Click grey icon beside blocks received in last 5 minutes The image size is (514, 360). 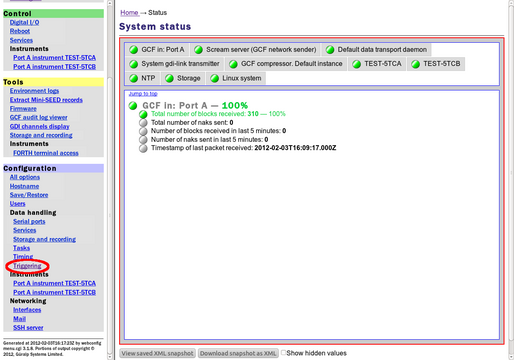coord(143,131)
